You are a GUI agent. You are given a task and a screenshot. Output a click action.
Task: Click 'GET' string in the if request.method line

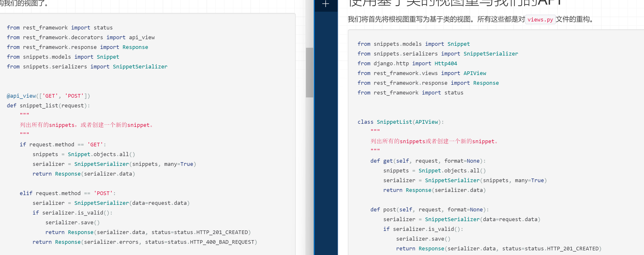(x=95, y=145)
